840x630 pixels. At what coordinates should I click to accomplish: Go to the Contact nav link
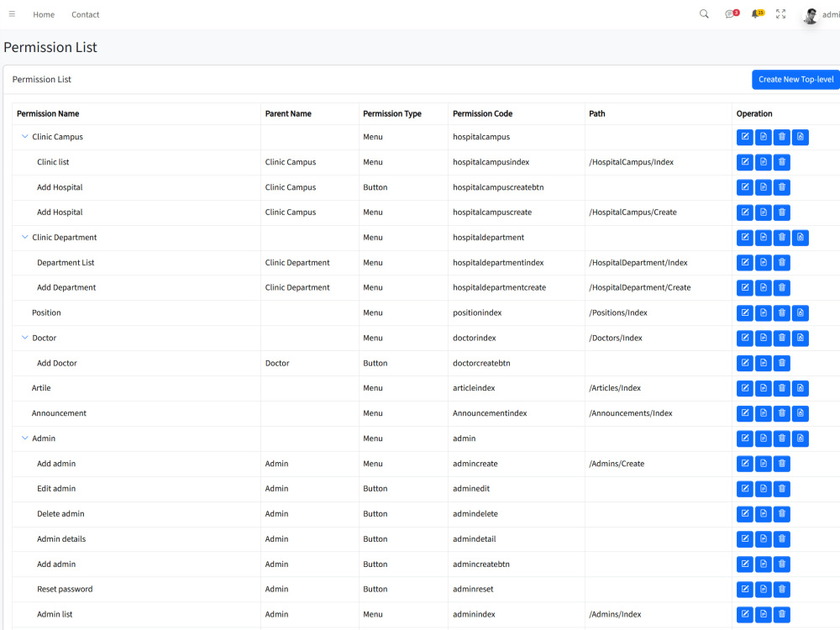85,14
